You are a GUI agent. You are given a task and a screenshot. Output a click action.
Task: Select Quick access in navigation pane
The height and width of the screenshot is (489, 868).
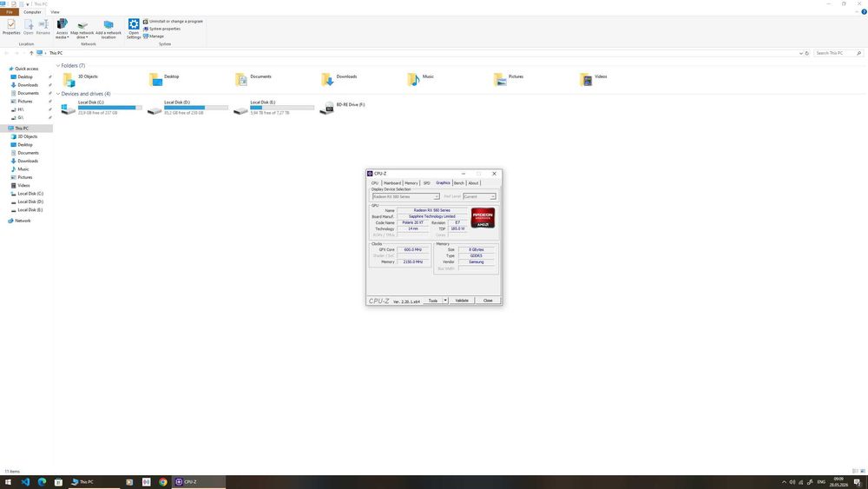point(27,69)
